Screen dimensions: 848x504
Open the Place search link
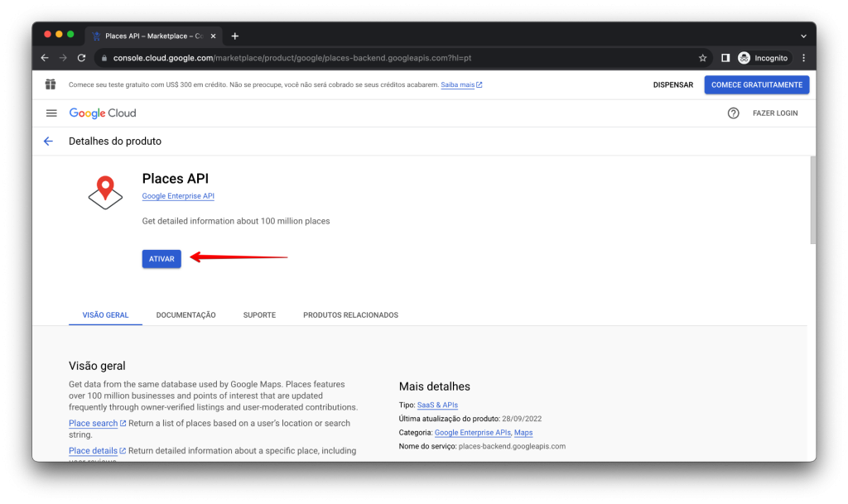tap(93, 423)
